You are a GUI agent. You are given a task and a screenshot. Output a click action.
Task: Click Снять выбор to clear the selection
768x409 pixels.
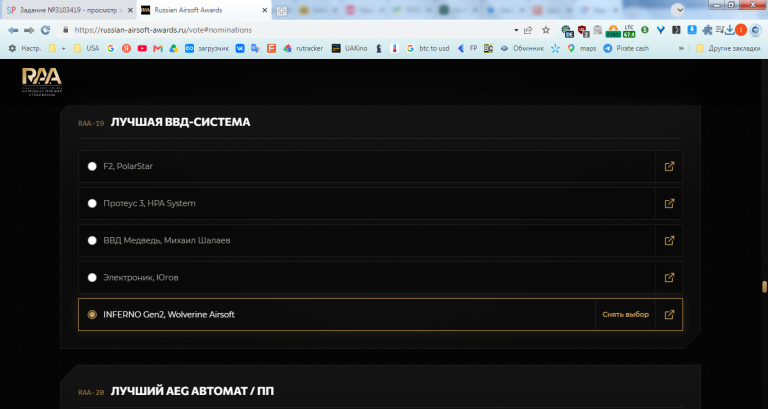pyautogui.click(x=625, y=314)
